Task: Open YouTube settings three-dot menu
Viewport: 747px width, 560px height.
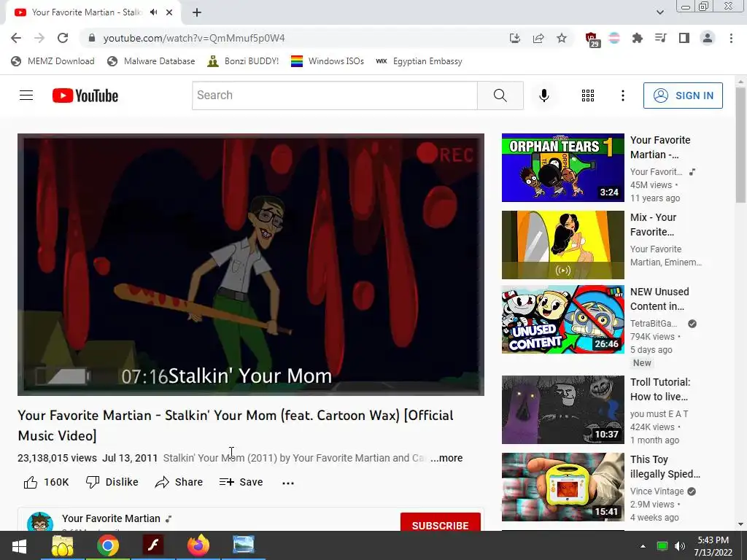Action: pyautogui.click(x=622, y=96)
